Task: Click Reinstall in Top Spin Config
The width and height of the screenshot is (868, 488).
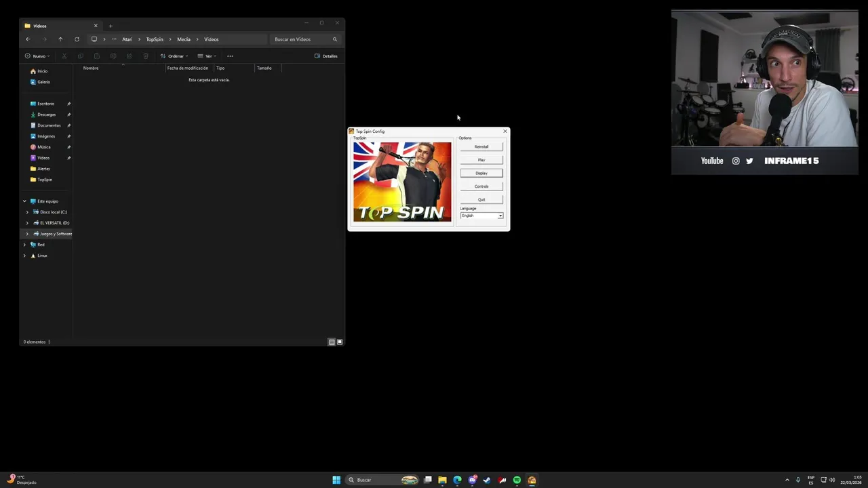Action: 481,146
